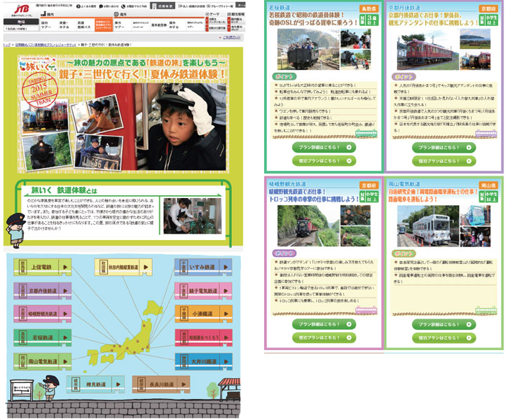Click プラン詳細はこちら in 若桜鉄道 card
This screenshot has height=420, width=508.
tap(324, 148)
